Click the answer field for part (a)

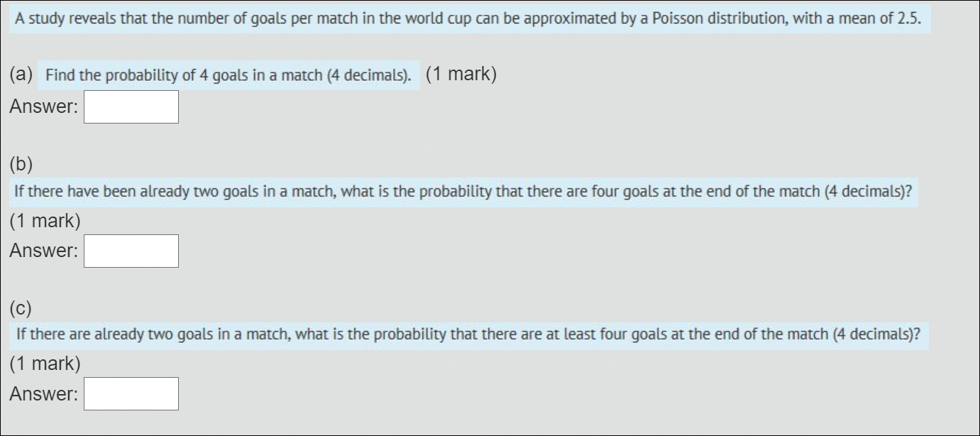131,107
